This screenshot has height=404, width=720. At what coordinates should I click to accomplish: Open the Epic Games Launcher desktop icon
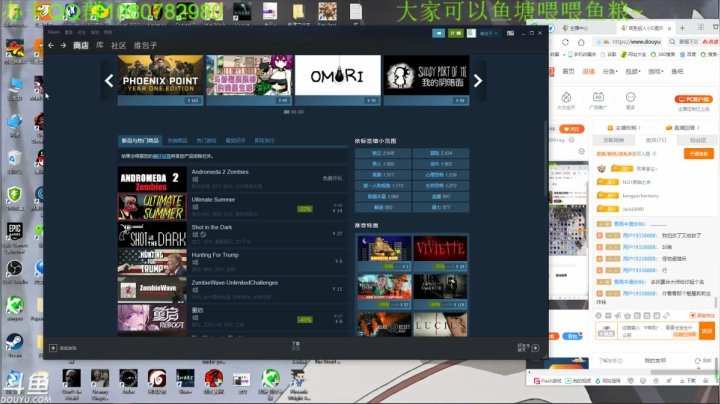(x=15, y=238)
